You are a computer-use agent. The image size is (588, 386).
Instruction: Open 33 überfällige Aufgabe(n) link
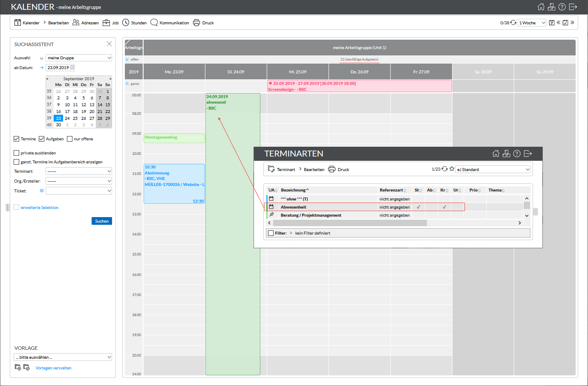click(x=359, y=59)
